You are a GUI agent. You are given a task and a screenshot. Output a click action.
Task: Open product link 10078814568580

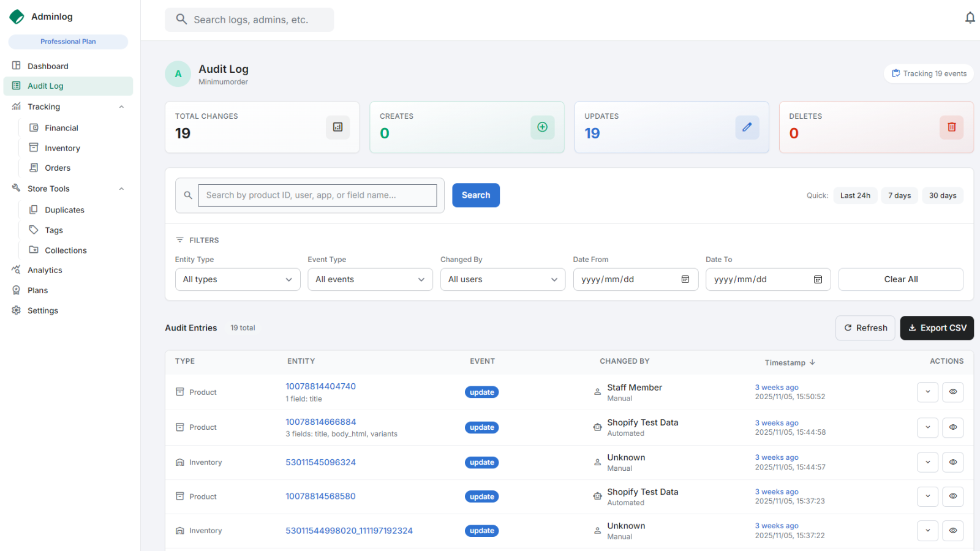point(320,497)
